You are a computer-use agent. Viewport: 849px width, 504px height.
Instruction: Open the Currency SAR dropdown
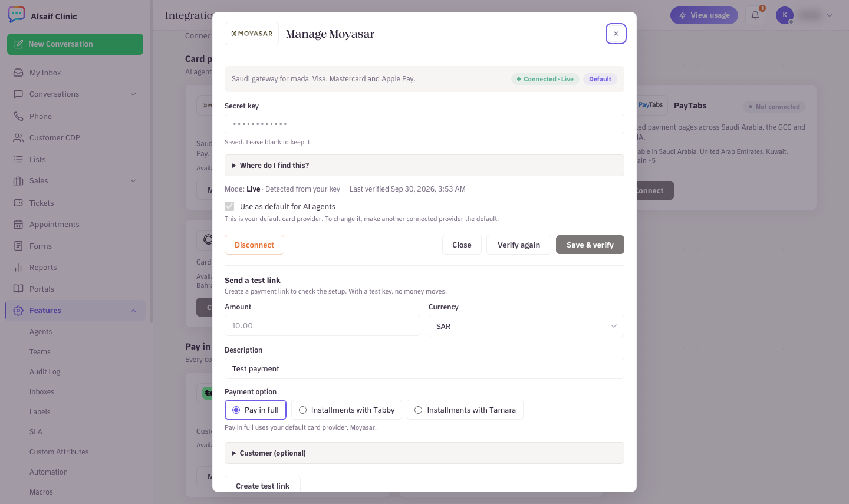(526, 326)
